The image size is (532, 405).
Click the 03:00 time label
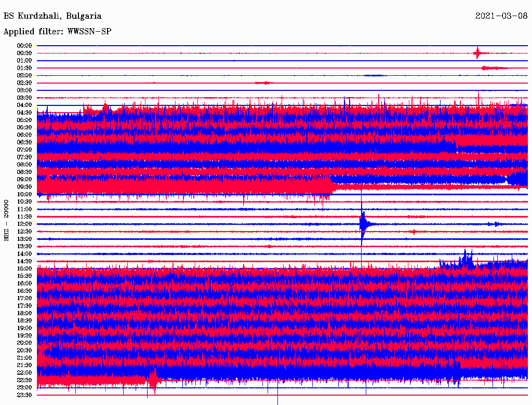(24, 90)
